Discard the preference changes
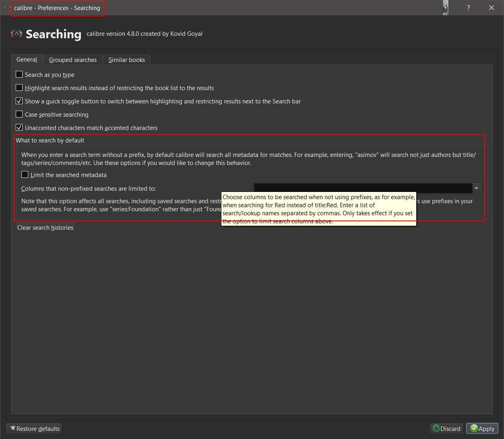This screenshot has width=504, height=439. pos(446,429)
